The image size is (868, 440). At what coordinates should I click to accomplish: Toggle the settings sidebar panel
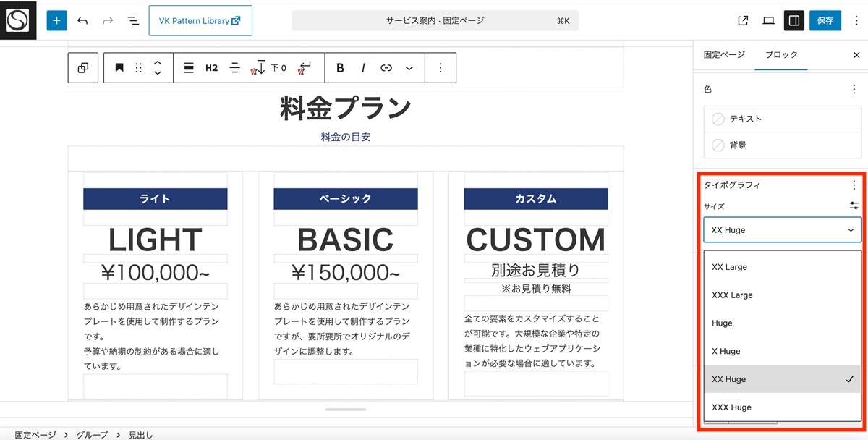pos(794,20)
